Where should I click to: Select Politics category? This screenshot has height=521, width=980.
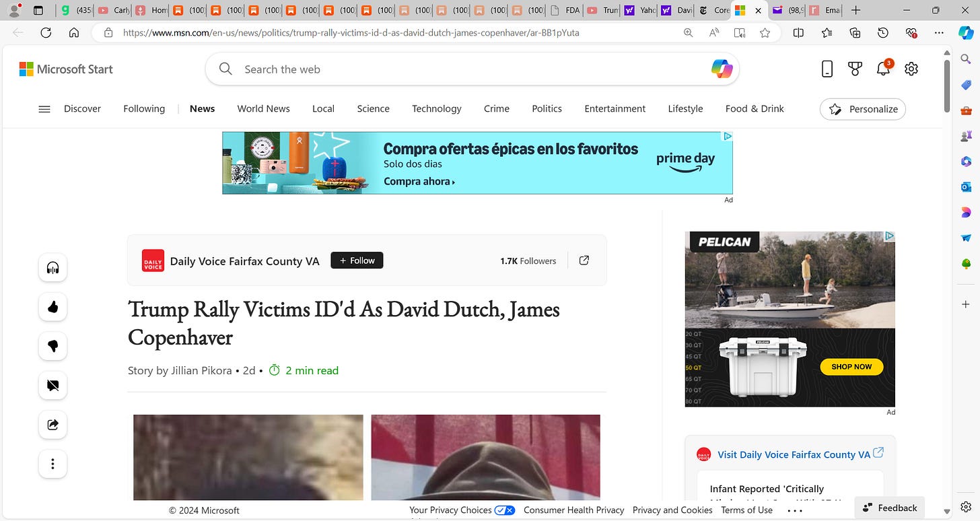pyautogui.click(x=547, y=108)
